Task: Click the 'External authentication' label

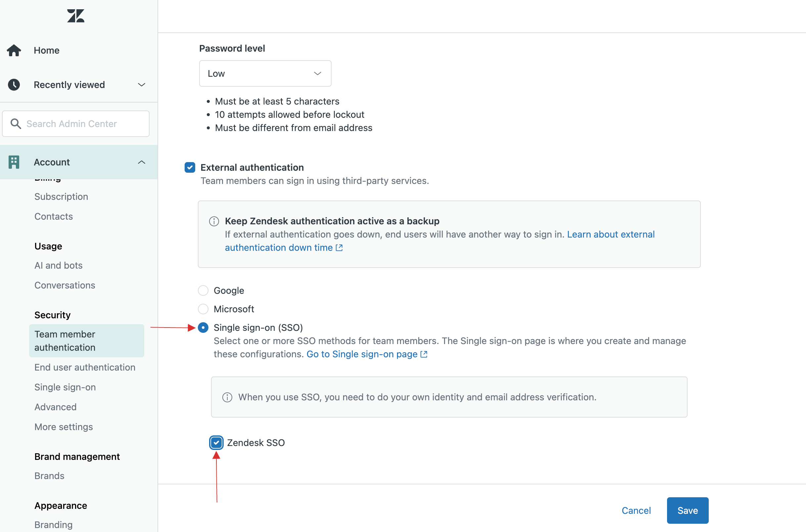Action: [252, 167]
